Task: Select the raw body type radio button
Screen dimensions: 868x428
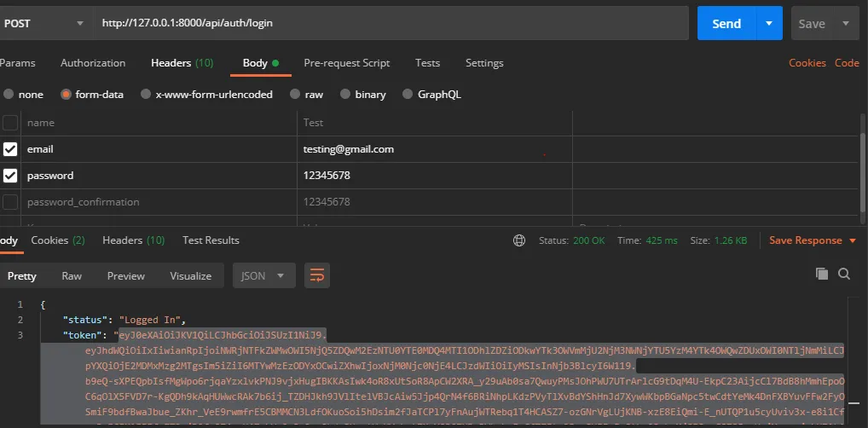Action: [x=295, y=95]
